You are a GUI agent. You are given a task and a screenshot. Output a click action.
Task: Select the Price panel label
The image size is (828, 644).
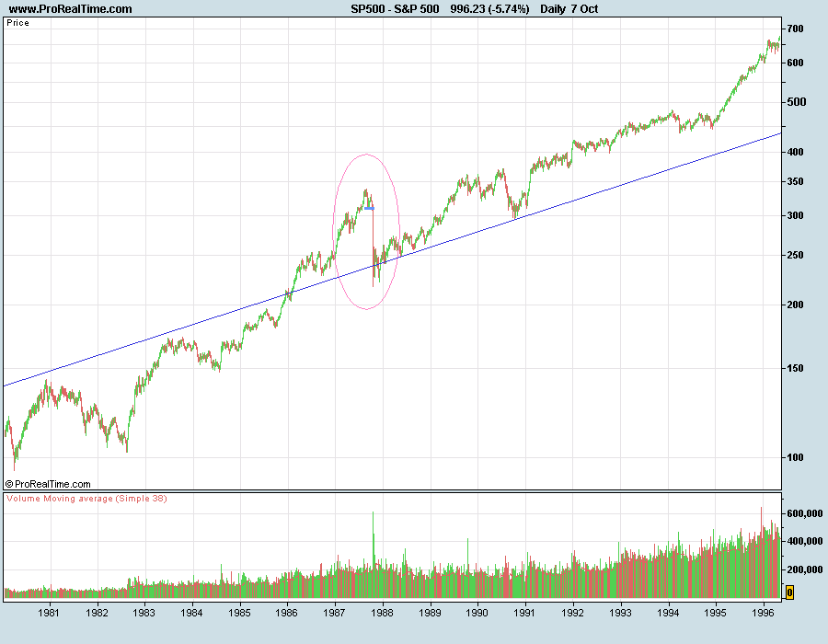[18, 23]
